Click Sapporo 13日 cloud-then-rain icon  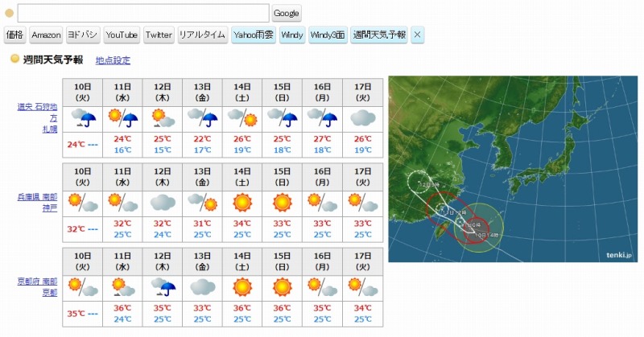[x=203, y=118]
